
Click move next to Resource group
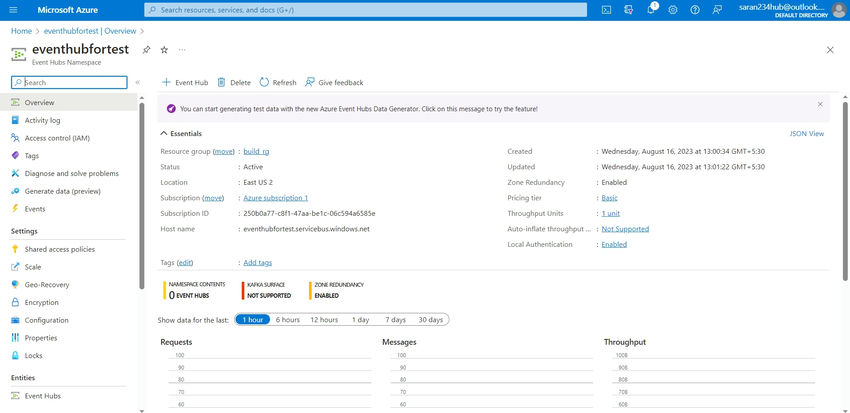point(223,152)
